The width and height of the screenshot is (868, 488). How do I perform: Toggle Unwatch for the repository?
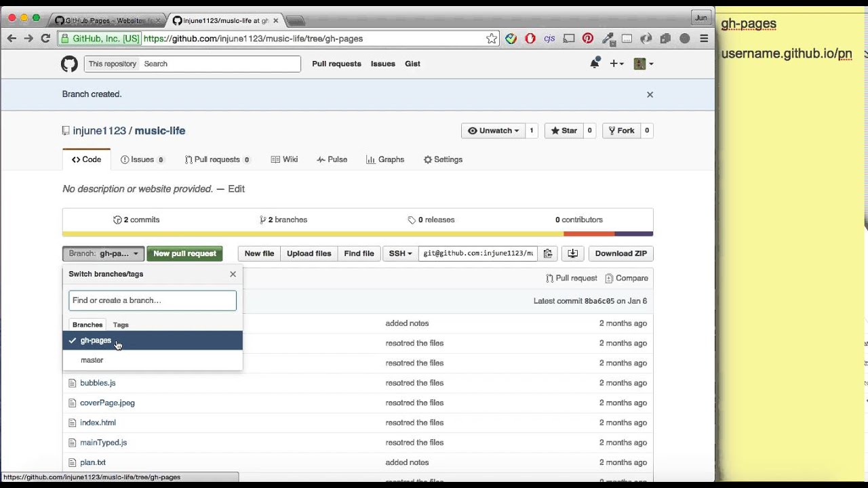[493, 131]
